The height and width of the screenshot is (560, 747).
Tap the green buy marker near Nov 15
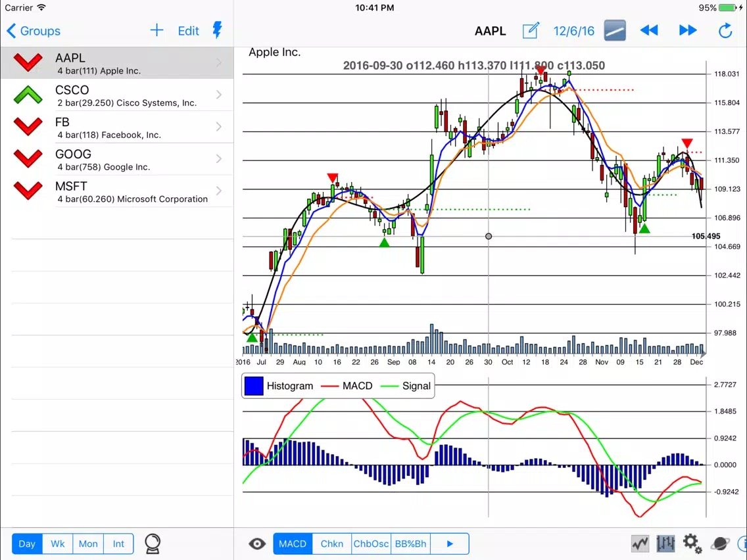(644, 229)
